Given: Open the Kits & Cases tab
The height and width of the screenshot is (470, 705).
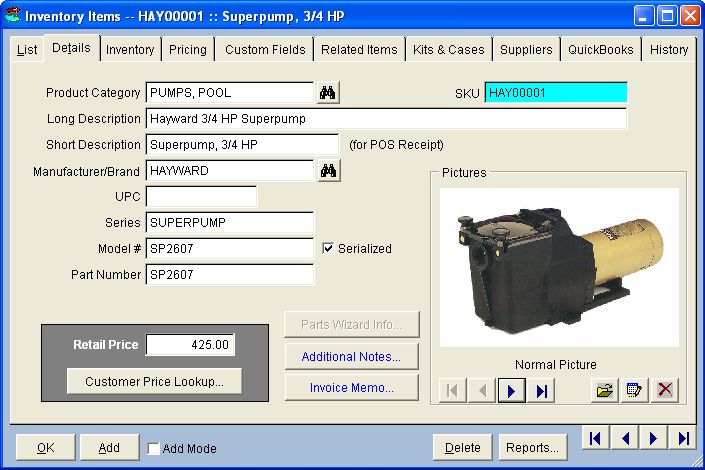Looking at the screenshot, I should click(448, 49).
